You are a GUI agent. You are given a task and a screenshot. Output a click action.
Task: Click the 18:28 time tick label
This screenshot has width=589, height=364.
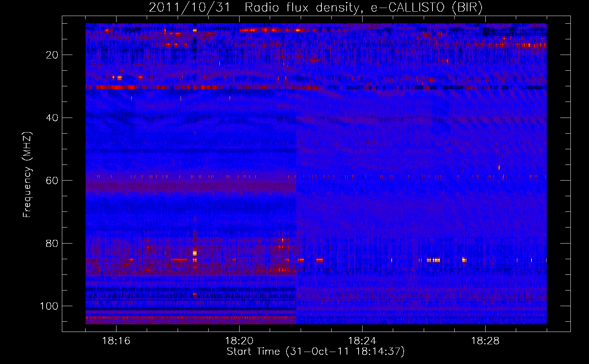[485, 341]
